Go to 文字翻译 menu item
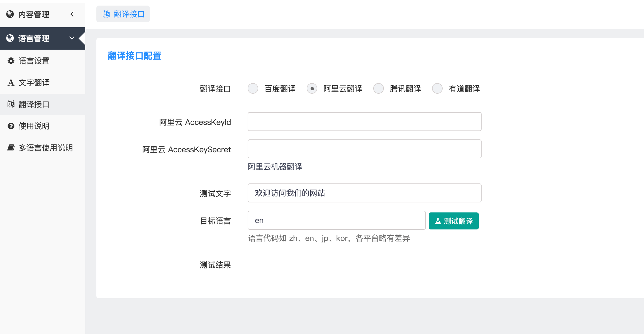Viewport: 644px width, 334px height. 43,83
